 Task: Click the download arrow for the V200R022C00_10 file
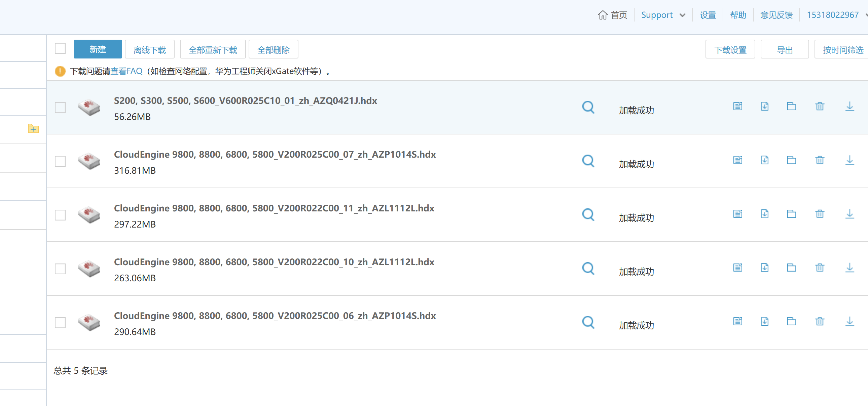(849, 268)
